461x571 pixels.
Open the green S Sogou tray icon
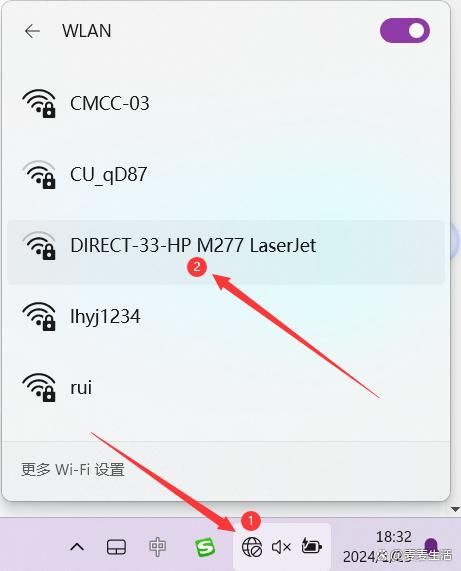coord(205,547)
